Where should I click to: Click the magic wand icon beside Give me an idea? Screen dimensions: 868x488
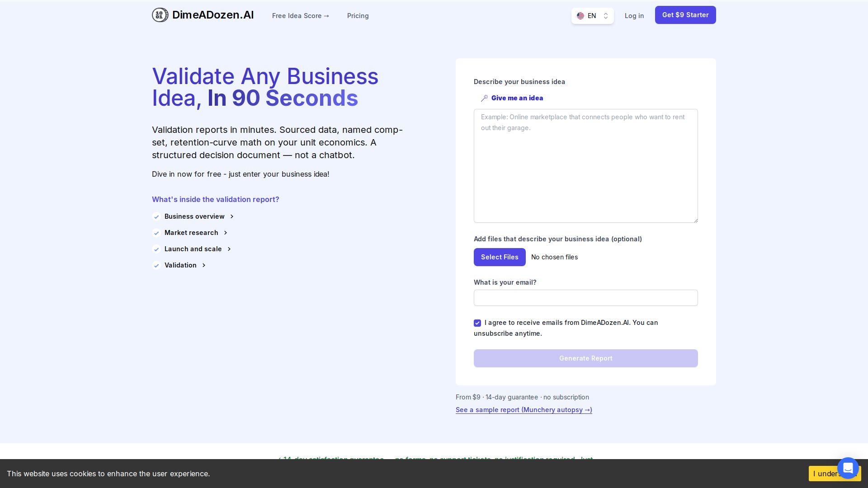(x=484, y=98)
